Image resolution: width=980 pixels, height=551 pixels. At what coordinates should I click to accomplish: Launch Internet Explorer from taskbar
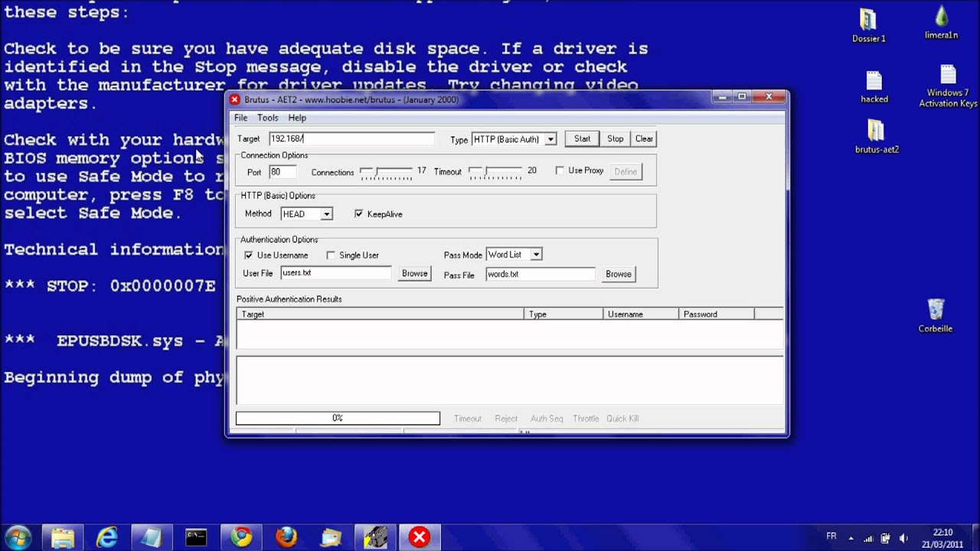(107, 537)
